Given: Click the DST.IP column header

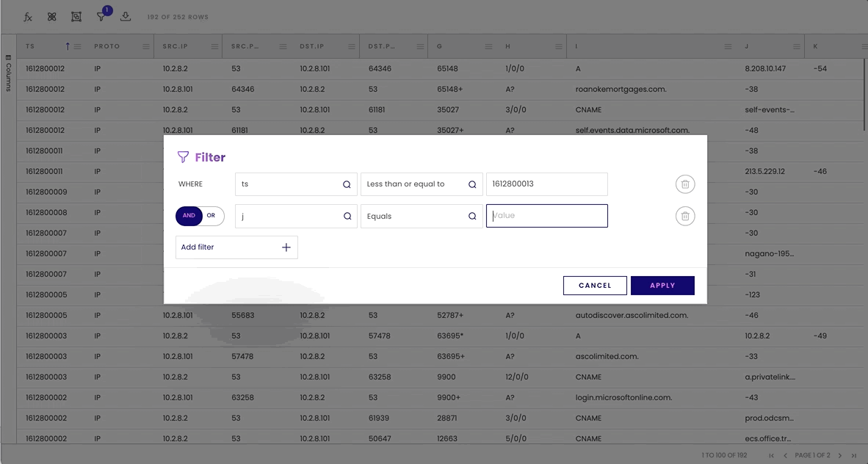Looking at the screenshot, I should coord(311,46).
